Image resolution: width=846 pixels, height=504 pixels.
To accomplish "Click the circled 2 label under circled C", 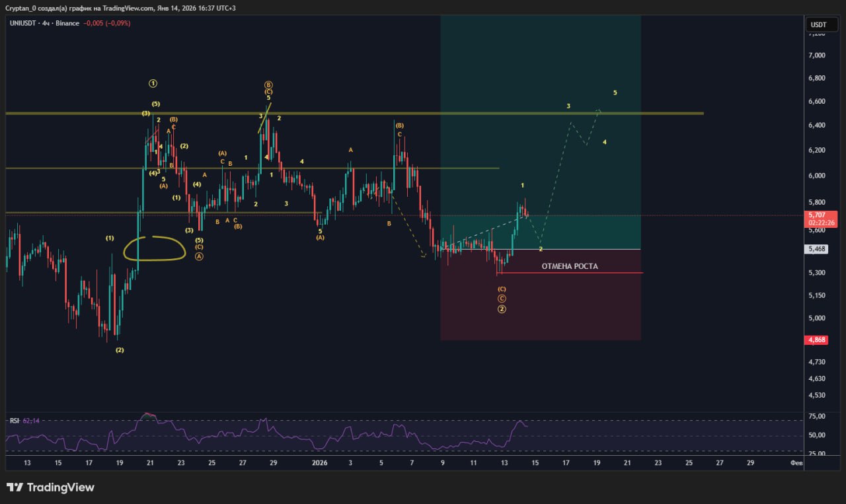I will [x=502, y=309].
